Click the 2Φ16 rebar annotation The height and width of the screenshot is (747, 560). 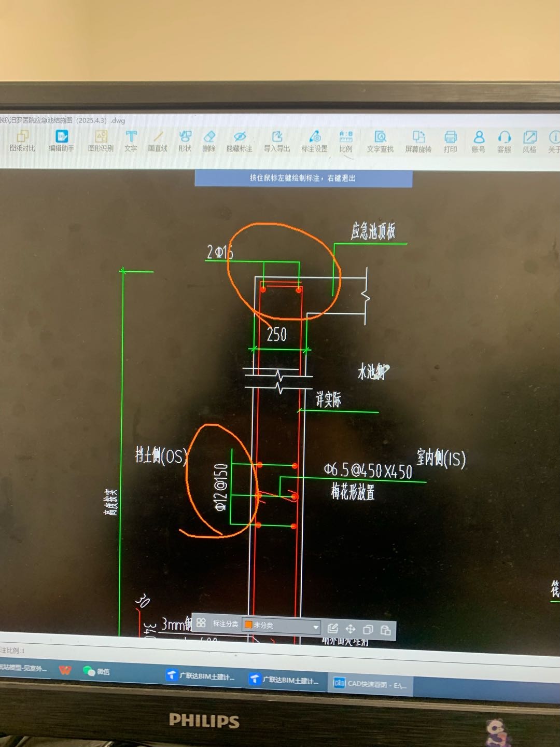220,252
